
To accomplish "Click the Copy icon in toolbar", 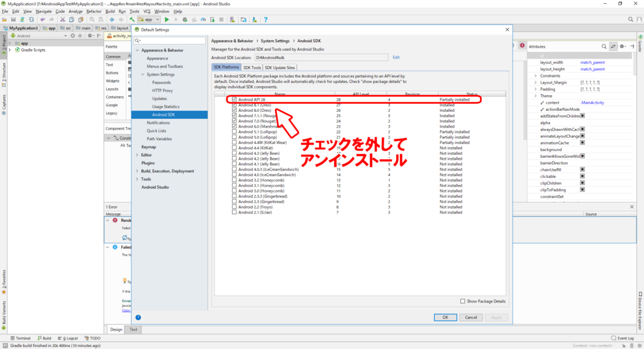I will pyautogui.click(x=72, y=19).
